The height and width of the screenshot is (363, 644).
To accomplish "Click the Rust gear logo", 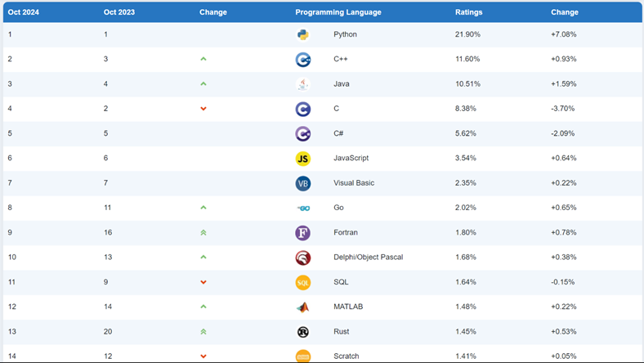I will click(x=302, y=332).
